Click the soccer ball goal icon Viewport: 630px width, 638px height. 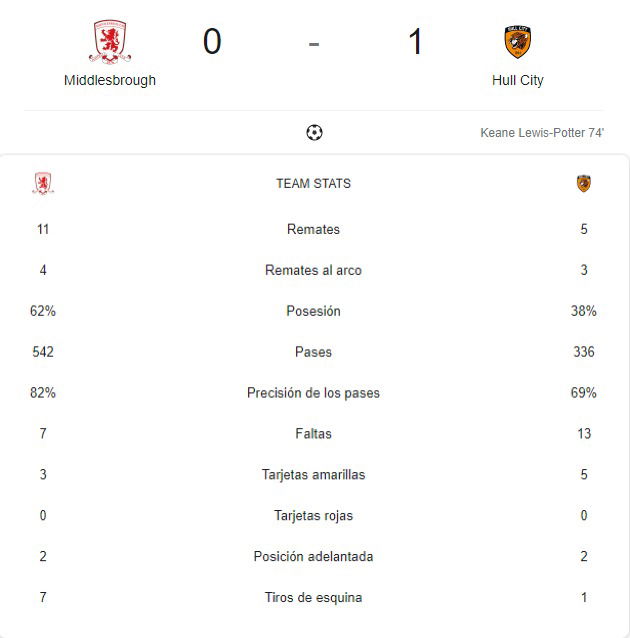(314, 132)
